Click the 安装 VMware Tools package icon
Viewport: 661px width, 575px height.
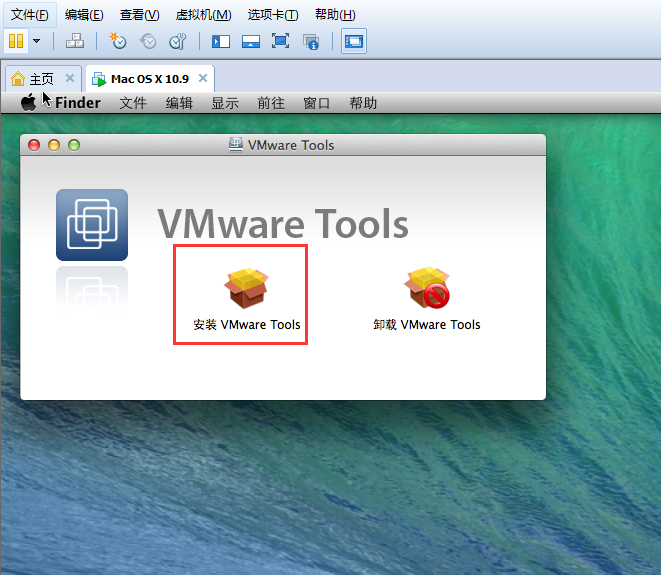pos(247,288)
